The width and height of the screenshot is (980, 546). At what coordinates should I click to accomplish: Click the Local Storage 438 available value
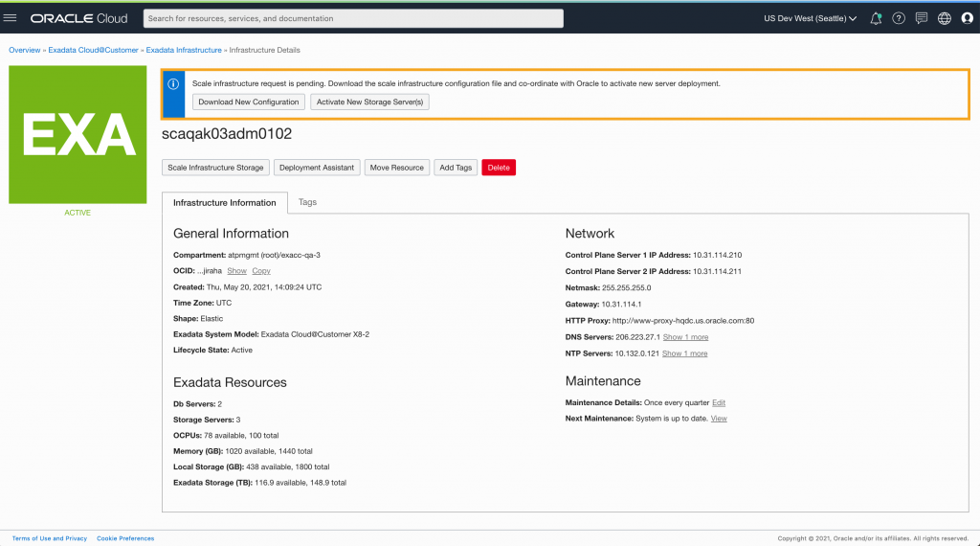click(287, 466)
